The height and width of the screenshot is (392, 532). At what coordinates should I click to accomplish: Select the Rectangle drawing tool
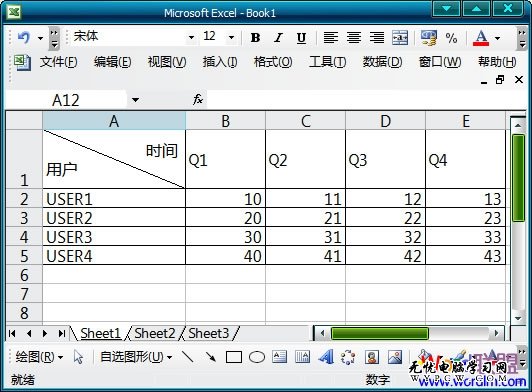click(x=234, y=357)
